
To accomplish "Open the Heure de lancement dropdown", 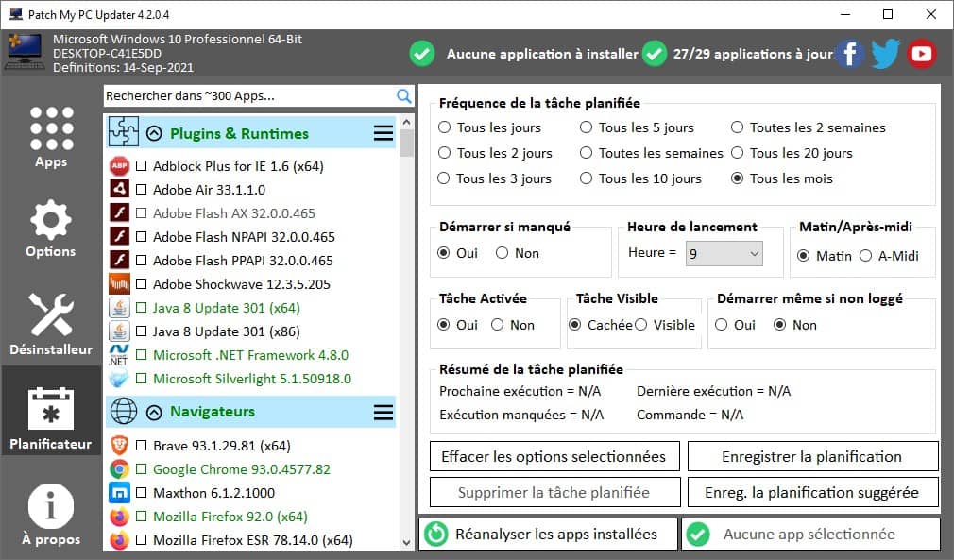I will pos(724,253).
